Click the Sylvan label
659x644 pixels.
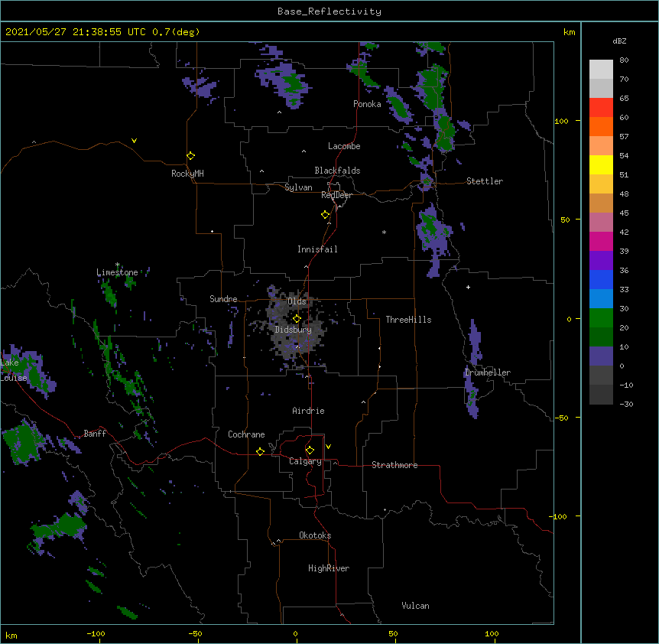[298, 187]
